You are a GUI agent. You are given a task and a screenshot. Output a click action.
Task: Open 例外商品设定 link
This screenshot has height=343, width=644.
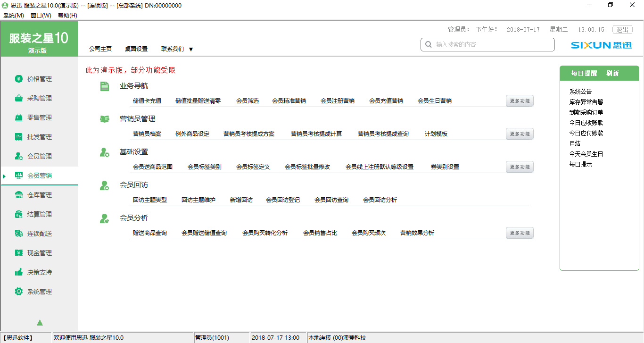pos(192,134)
